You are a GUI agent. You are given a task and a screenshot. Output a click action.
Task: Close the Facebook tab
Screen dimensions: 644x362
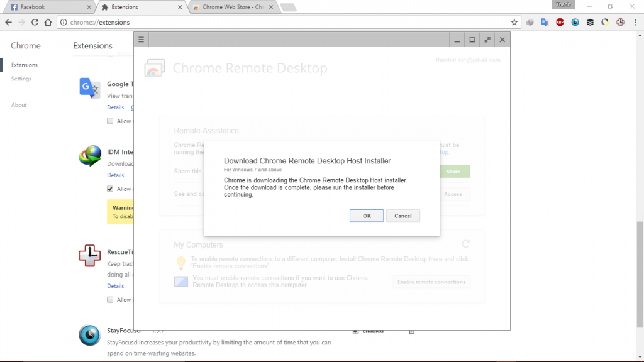pos(89,7)
